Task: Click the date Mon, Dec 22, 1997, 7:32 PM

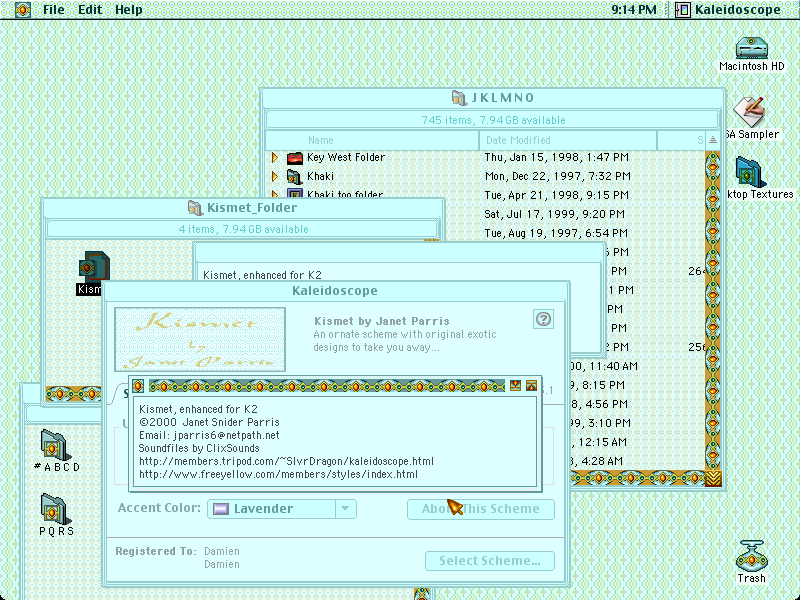Action: (x=558, y=177)
